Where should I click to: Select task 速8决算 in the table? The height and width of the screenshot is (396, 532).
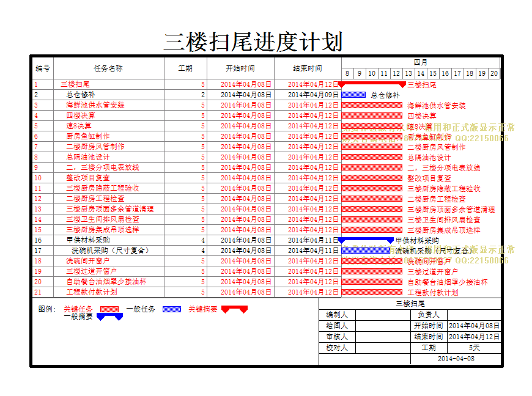coord(78,126)
